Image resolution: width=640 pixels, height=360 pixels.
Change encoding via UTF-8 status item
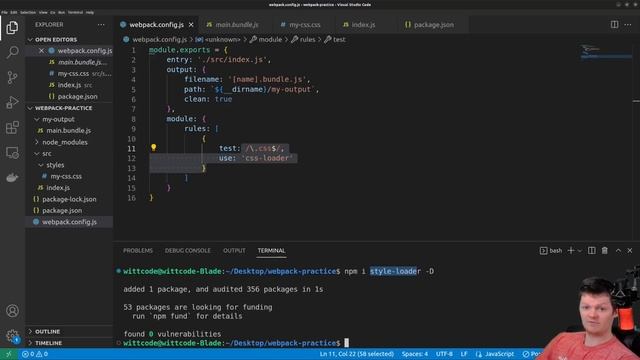coord(444,354)
